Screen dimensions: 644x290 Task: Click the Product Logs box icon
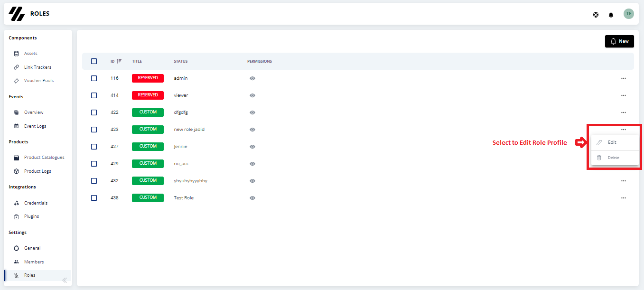click(x=17, y=171)
